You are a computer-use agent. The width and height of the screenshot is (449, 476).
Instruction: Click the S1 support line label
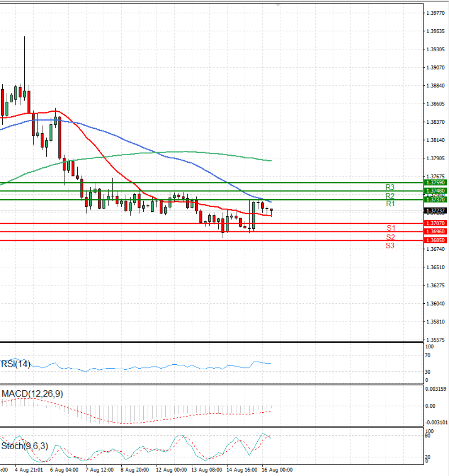tap(391, 228)
